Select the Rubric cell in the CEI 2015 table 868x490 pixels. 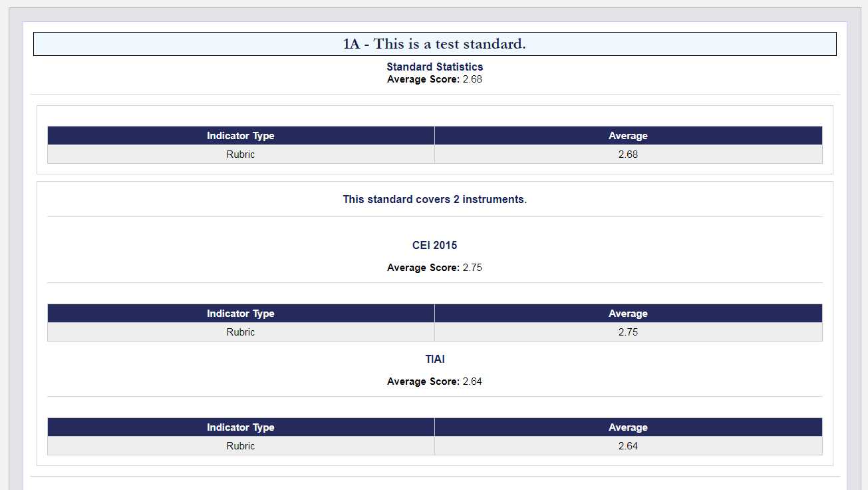point(241,332)
